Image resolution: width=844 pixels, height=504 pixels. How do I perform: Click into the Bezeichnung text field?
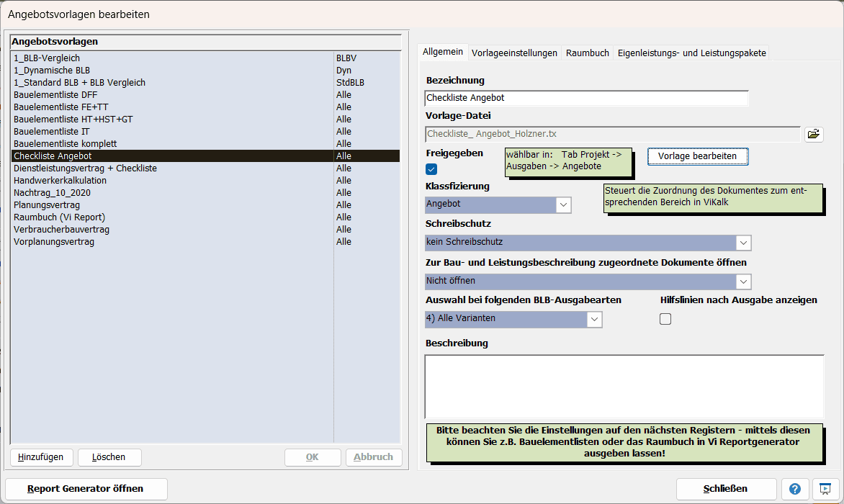coord(586,98)
